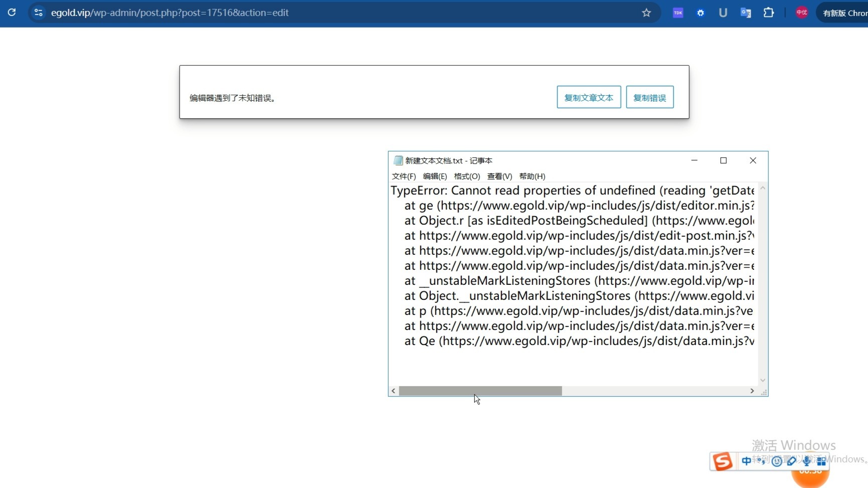Open the skin pen icon on Sogou bar
This screenshot has height=488, width=868.
pyautogui.click(x=792, y=461)
